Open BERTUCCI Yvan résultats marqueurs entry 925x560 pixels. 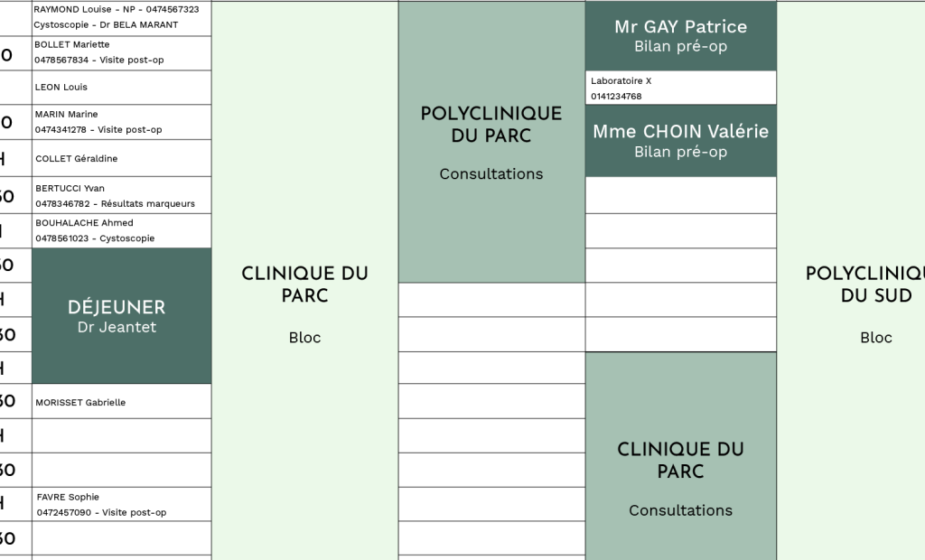[x=121, y=195]
